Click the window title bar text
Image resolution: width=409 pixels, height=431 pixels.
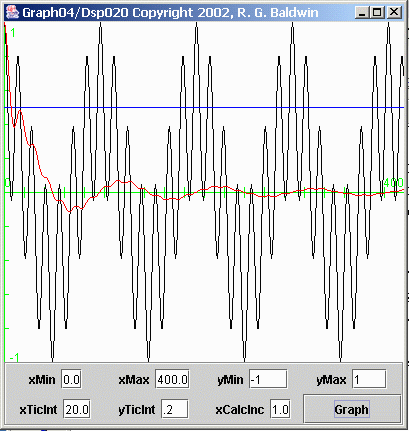[170, 13]
